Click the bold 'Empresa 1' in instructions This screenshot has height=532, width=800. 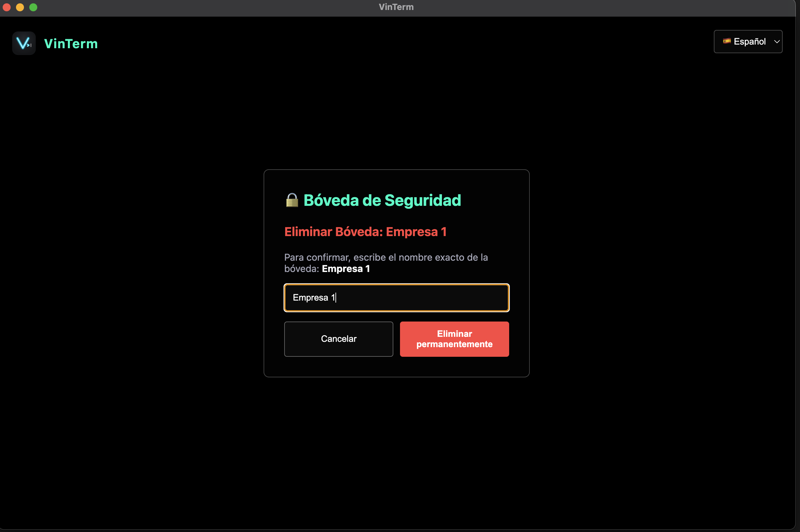point(346,269)
